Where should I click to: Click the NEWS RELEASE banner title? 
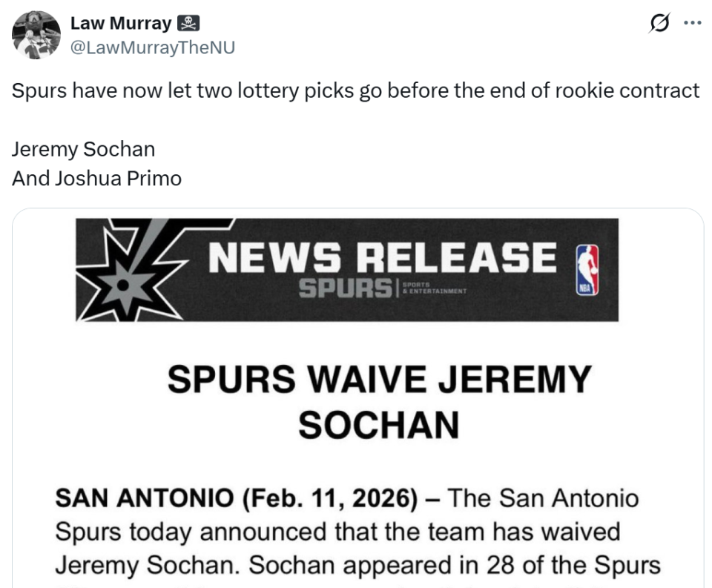(x=382, y=257)
